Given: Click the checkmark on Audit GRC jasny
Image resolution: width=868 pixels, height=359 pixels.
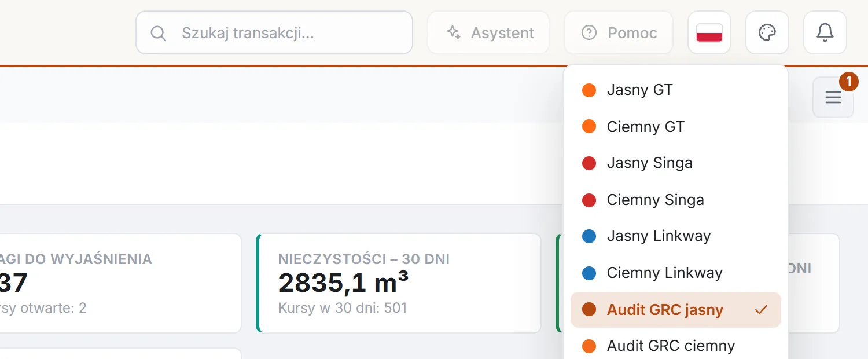Looking at the screenshot, I should (x=762, y=310).
